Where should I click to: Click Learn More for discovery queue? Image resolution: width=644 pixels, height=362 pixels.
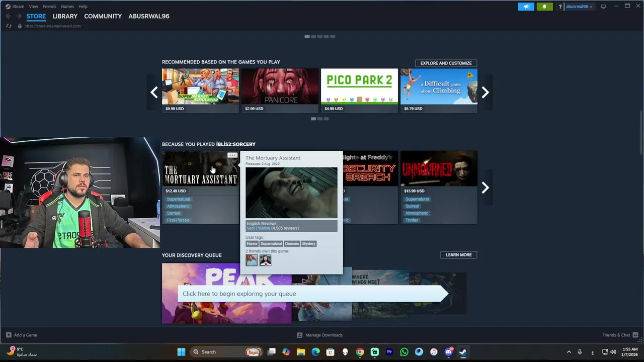(x=458, y=255)
